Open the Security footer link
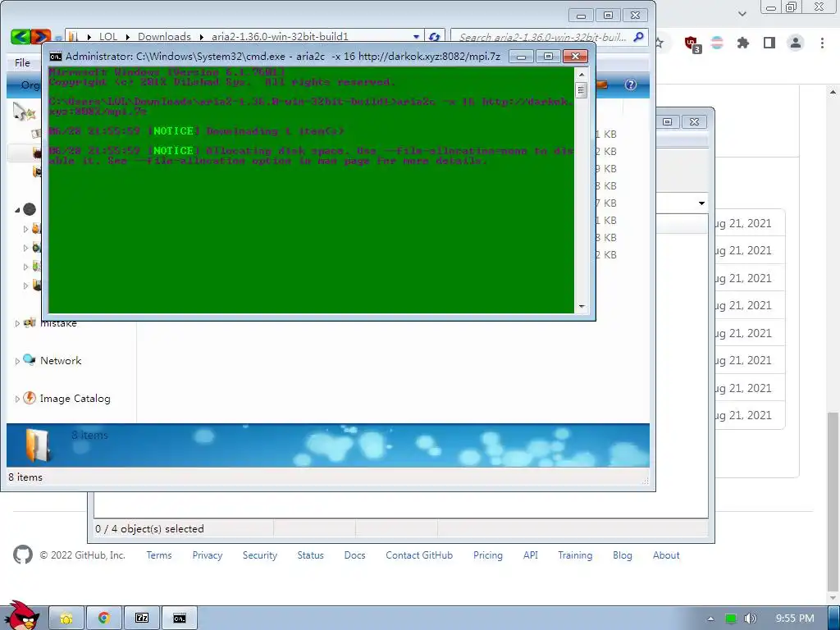Image resolution: width=840 pixels, height=630 pixels. 260,555
